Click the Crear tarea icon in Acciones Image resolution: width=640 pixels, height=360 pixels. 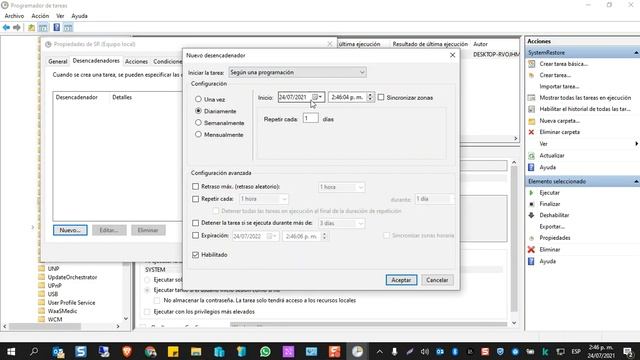(531, 75)
